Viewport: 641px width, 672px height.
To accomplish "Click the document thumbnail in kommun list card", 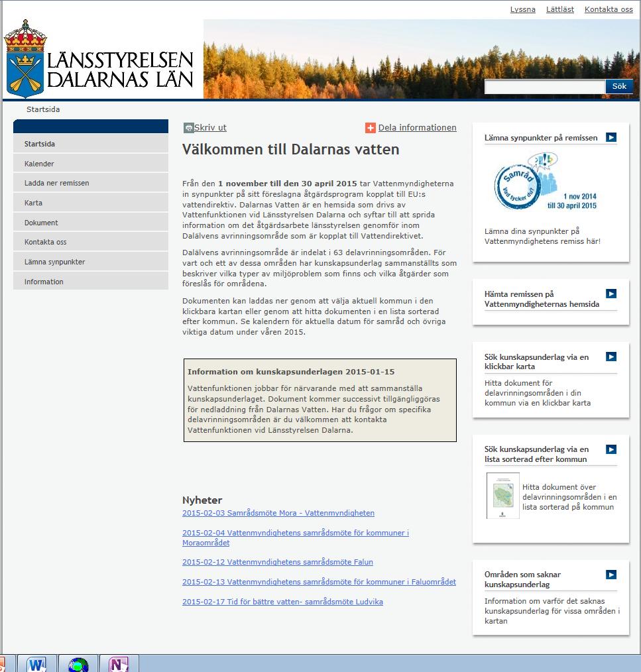I will point(503,496).
